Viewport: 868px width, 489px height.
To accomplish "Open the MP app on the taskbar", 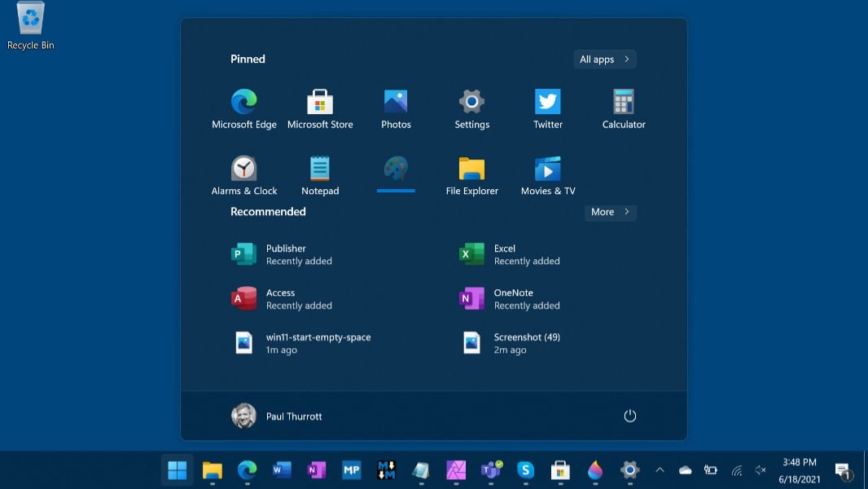I will (352, 470).
